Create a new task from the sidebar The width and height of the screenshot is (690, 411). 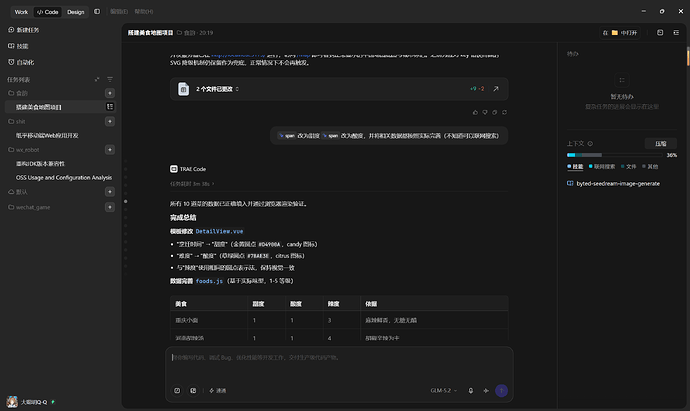24,30
